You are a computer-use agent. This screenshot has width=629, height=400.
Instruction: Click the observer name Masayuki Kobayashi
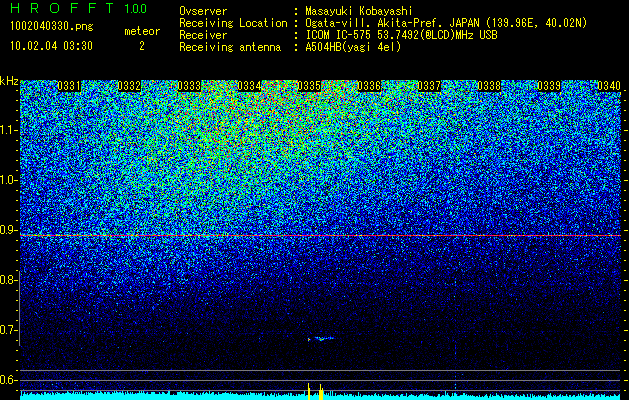coord(359,11)
